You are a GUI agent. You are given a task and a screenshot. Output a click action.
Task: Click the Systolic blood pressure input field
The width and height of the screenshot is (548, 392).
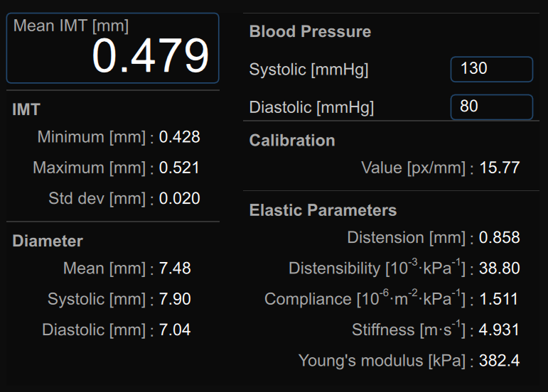pyautogui.click(x=491, y=70)
